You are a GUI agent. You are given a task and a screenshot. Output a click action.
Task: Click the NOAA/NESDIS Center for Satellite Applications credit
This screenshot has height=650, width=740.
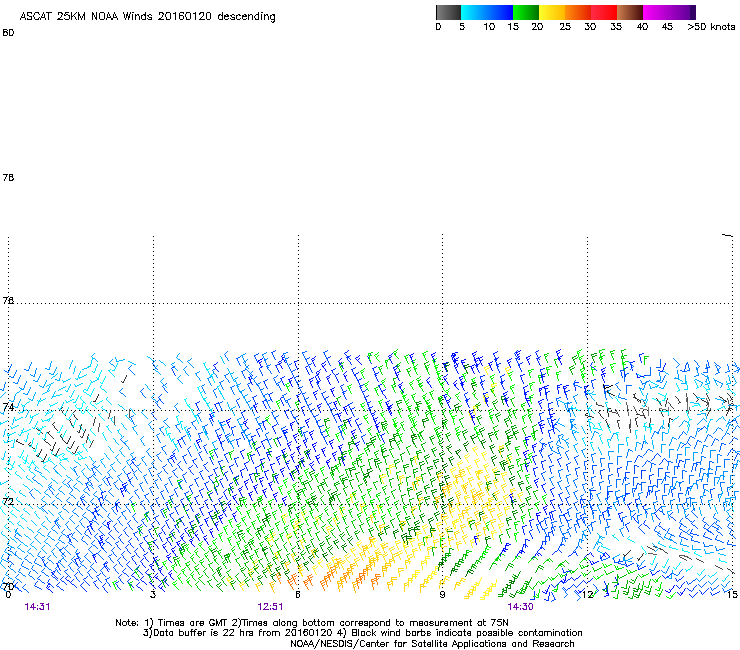click(x=432, y=644)
